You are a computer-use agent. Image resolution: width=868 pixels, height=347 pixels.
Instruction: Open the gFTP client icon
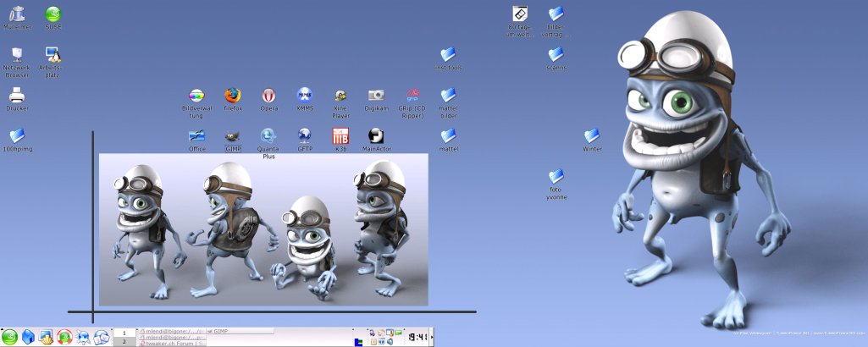(305, 136)
